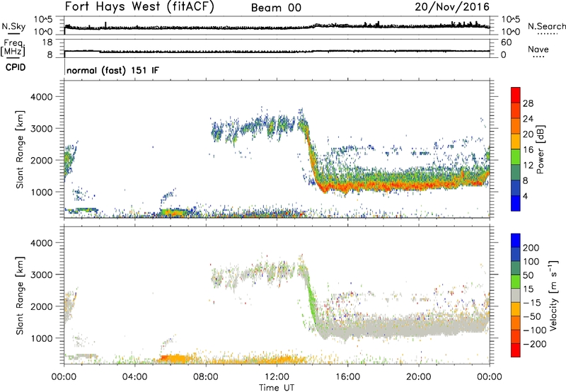566x392 pixels.
Task: Select the "N.Sky" legend label
Action: [13, 26]
